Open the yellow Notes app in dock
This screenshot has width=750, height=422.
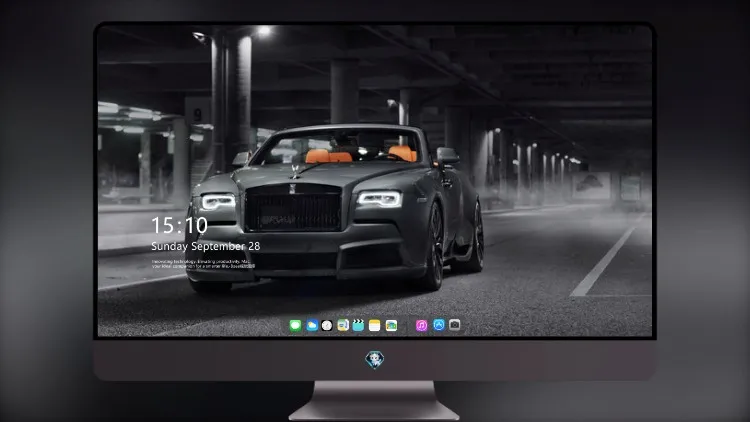[x=375, y=326]
